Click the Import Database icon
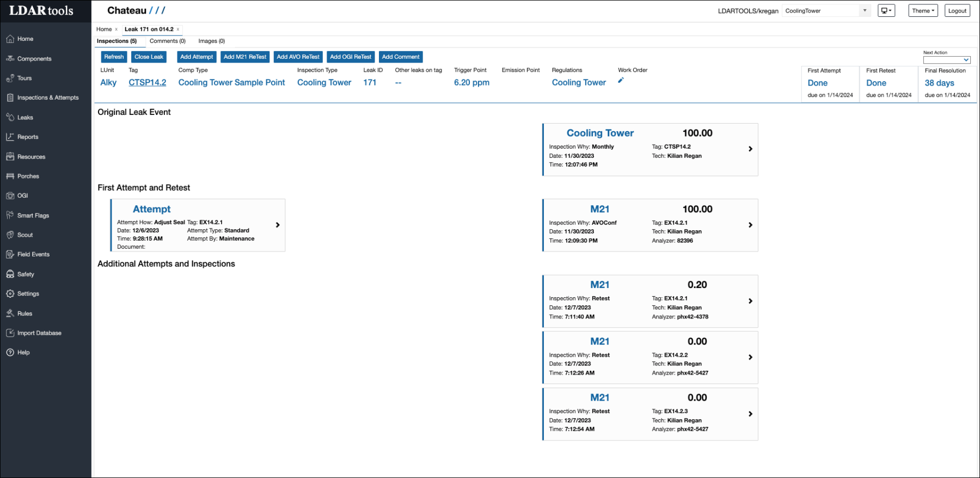Image resolution: width=980 pixels, height=478 pixels. click(10, 333)
